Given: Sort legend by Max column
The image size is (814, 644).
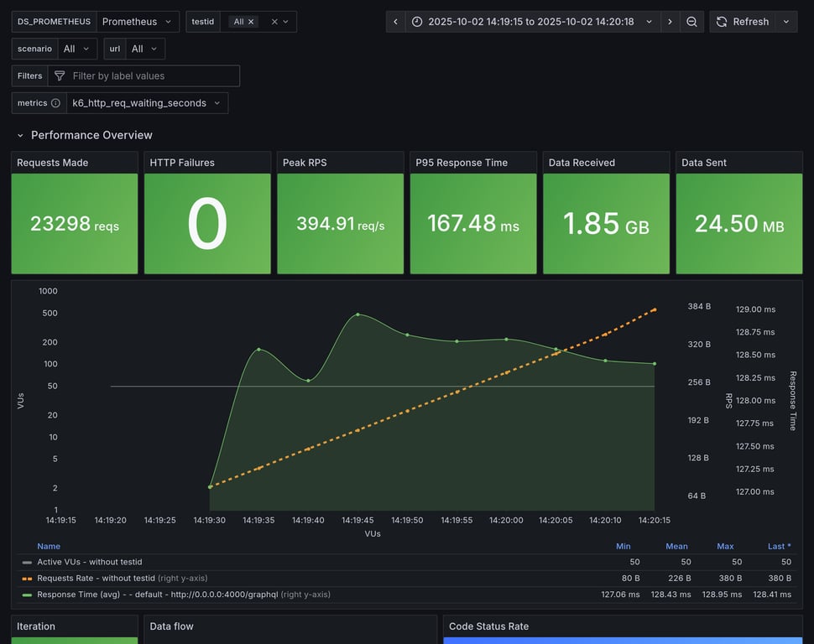Looking at the screenshot, I should click(x=725, y=546).
